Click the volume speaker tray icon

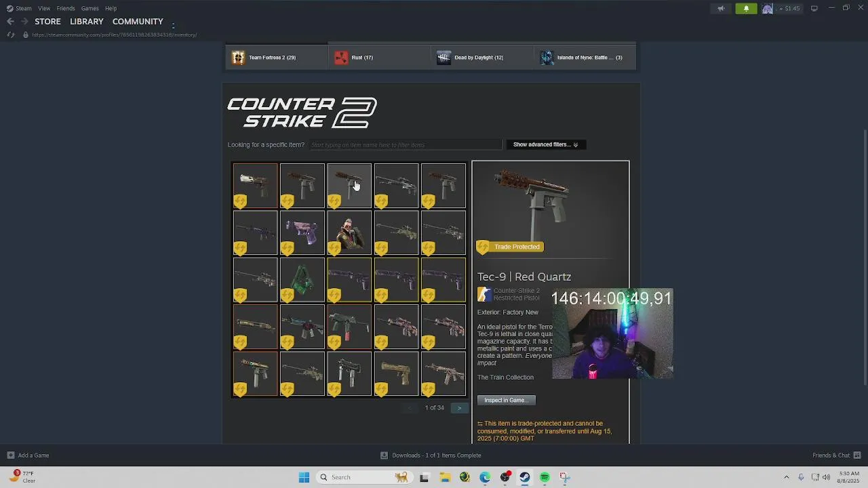pyautogui.click(x=826, y=477)
